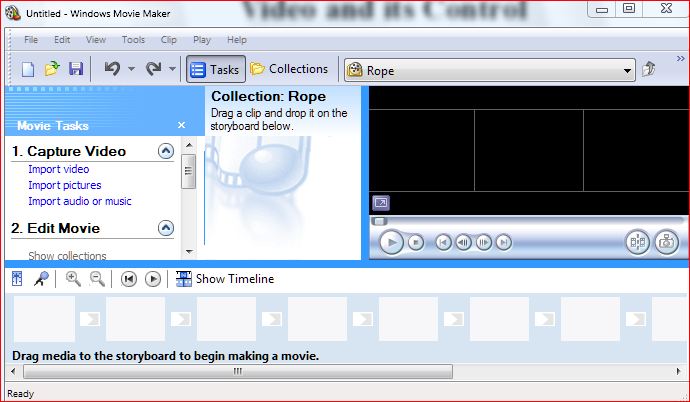Click the Show Timeline button
The width and height of the screenshot is (690, 402).
pyautogui.click(x=225, y=279)
